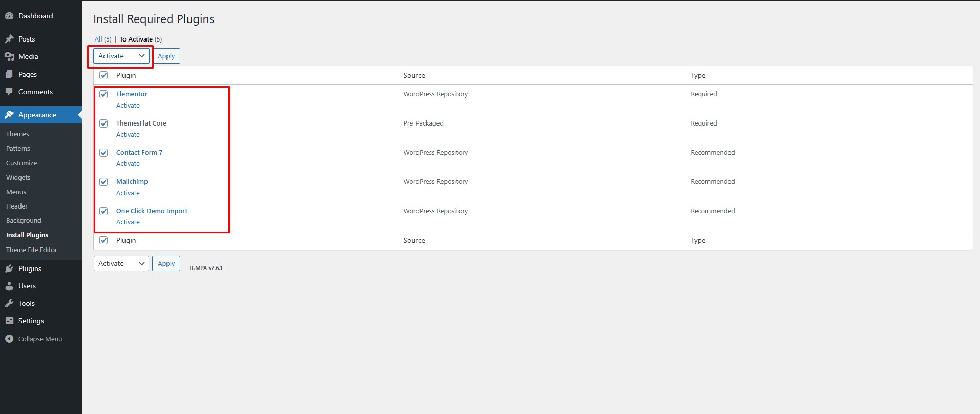Screen dimensions: 980x414
Task: Open the Mailchimp plugin link
Action: pos(132,181)
